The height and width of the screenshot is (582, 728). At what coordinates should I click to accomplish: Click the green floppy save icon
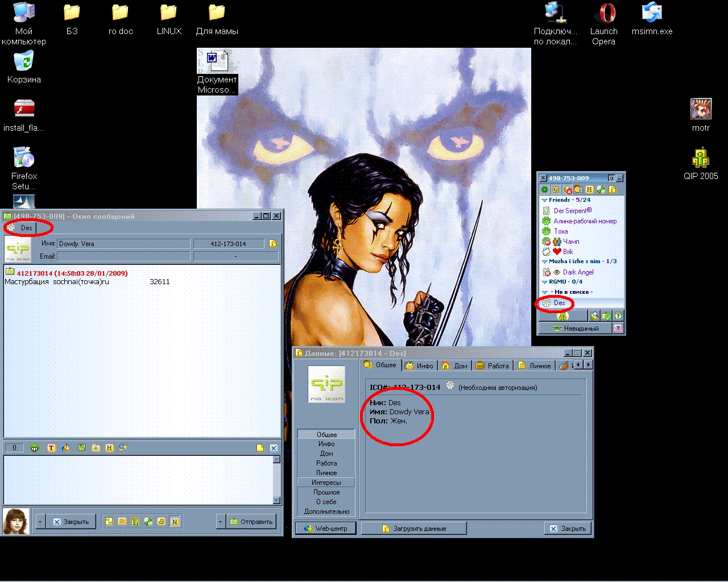tap(82, 448)
